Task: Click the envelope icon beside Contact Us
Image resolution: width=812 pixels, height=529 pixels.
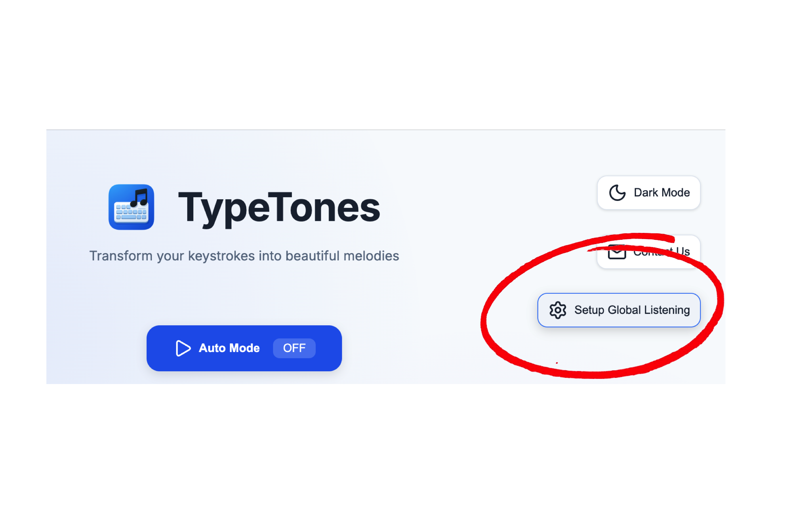Action: [x=617, y=252]
